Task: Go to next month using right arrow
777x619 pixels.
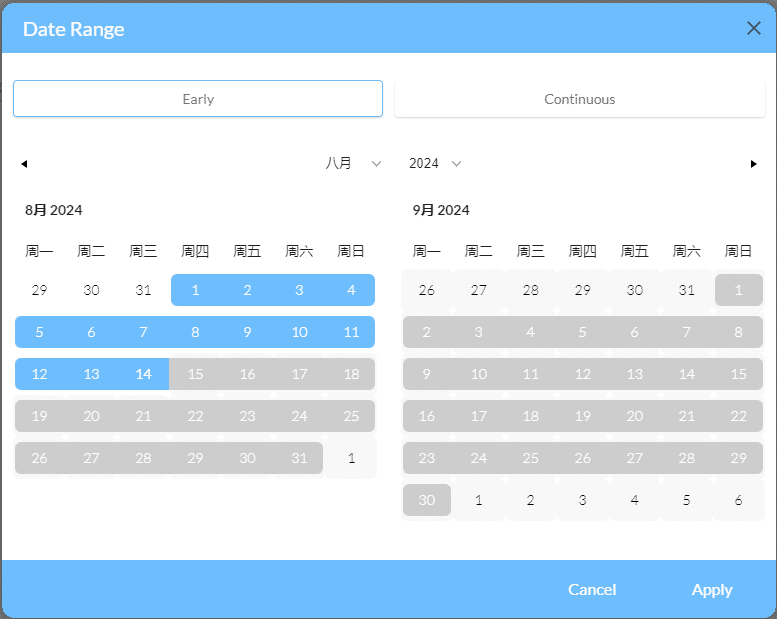Action: pyautogui.click(x=753, y=164)
